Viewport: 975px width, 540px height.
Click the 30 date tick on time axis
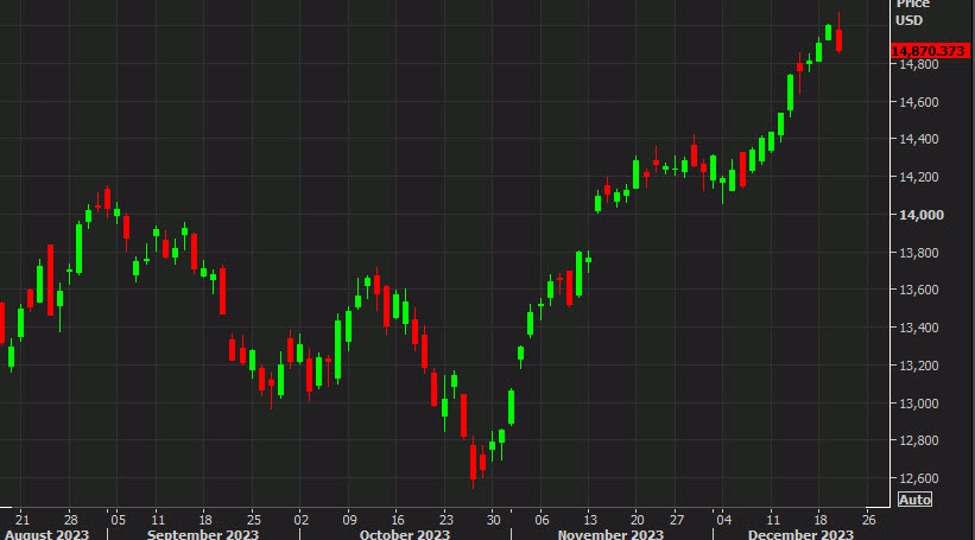pyautogui.click(x=493, y=519)
